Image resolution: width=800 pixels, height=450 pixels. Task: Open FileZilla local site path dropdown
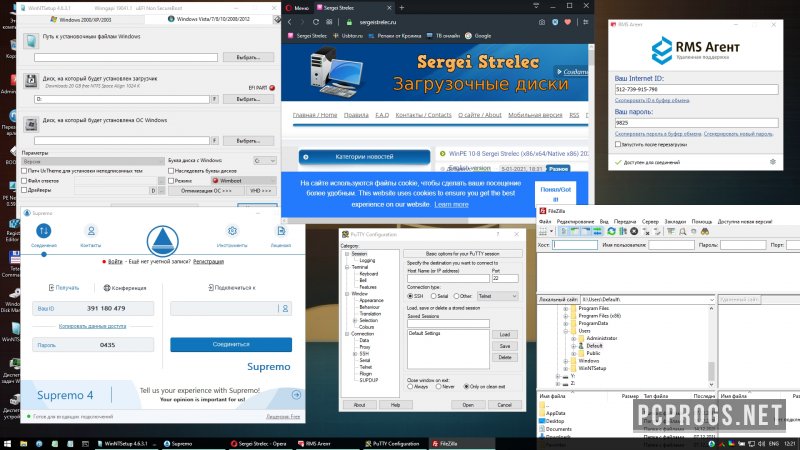tap(712, 299)
